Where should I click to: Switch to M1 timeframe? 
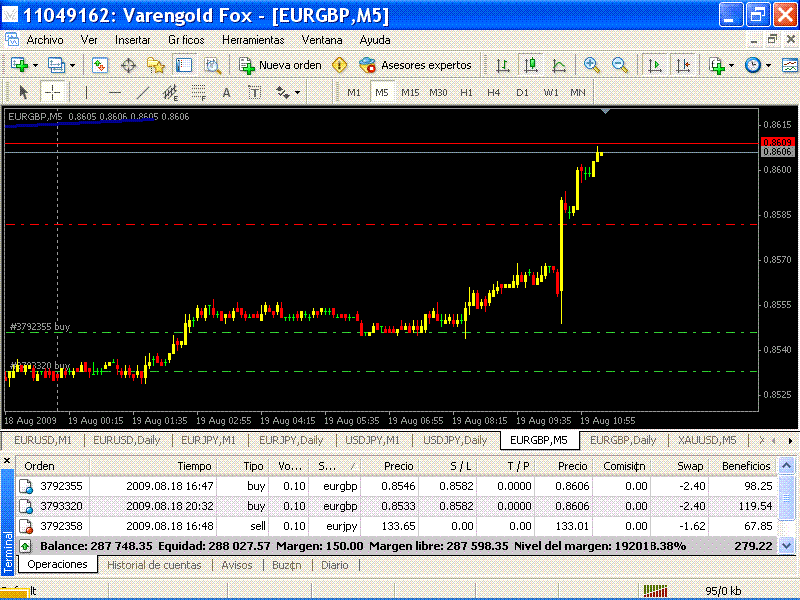point(354,92)
